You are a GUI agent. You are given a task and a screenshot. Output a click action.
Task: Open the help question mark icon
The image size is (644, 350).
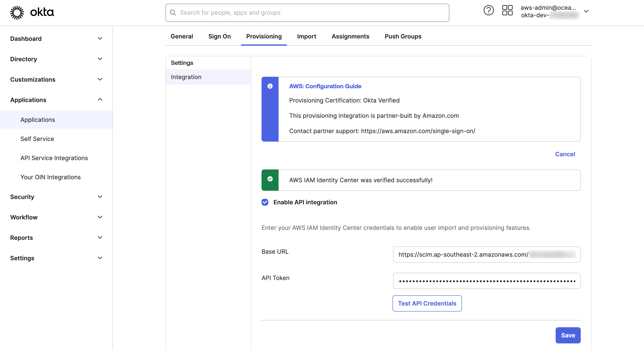489,10
